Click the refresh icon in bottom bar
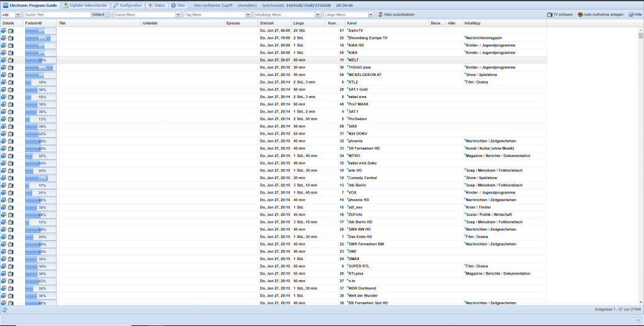 [5, 310]
